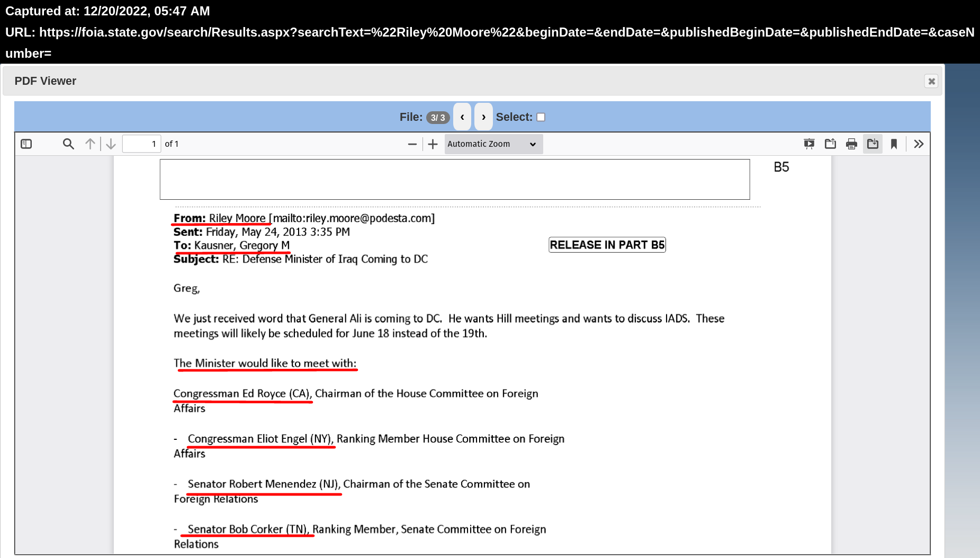Click the Subject line text
980x558 pixels.
tap(300, 259)
